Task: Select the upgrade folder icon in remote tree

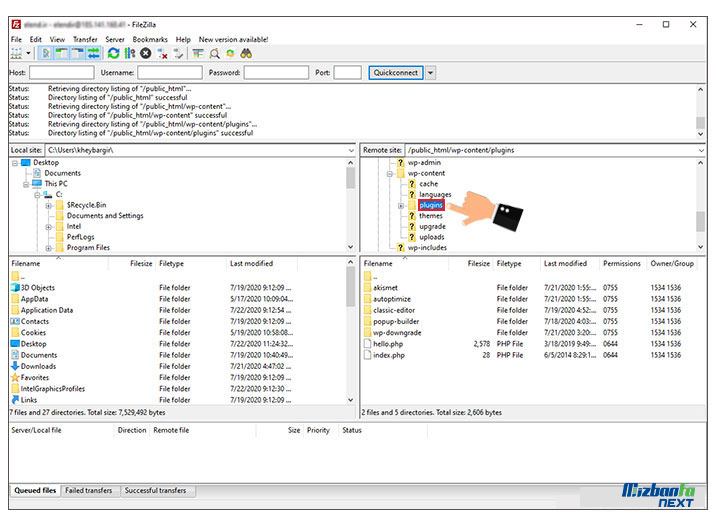Action: [x=412, y=227]
